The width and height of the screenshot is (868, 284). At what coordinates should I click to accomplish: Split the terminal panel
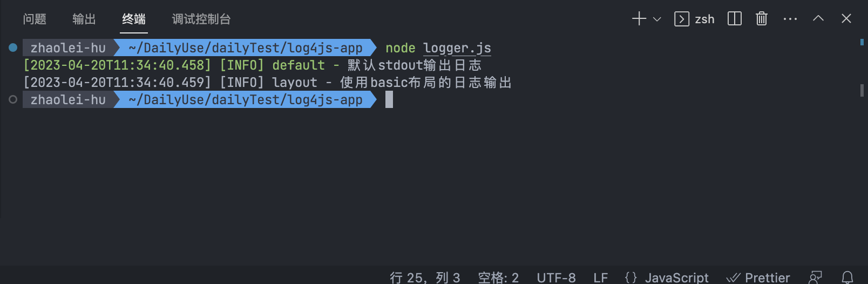735,19
